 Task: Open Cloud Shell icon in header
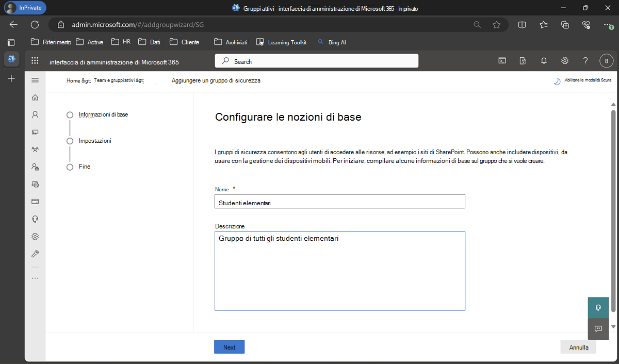[502, 61]
